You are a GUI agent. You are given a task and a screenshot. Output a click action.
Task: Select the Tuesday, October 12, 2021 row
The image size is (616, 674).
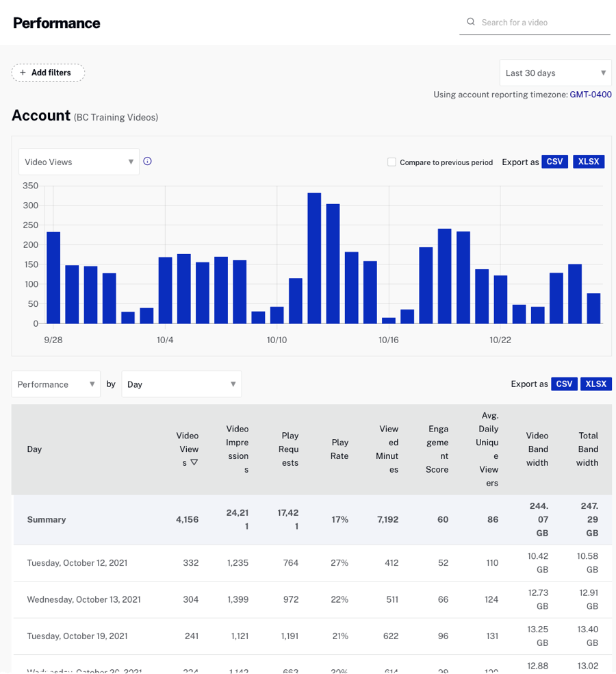77,563
